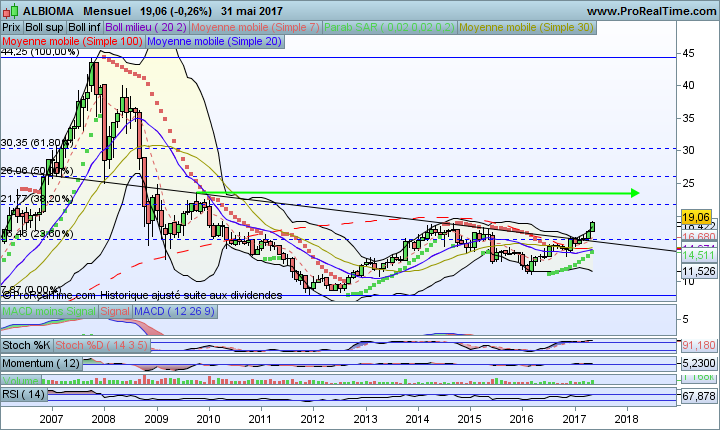The image size is (720, 430).
Task: Click the 2014 year on time axis
Action: point(417,419)
